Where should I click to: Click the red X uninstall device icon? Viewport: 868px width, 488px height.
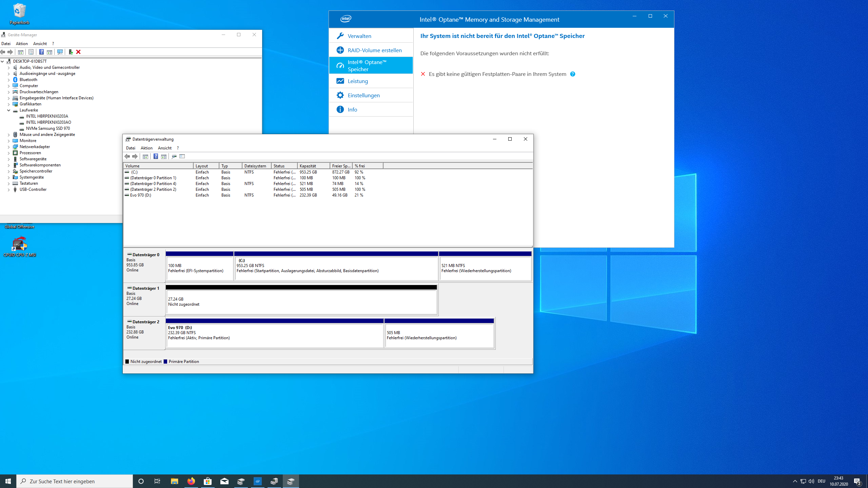point(78,52)
